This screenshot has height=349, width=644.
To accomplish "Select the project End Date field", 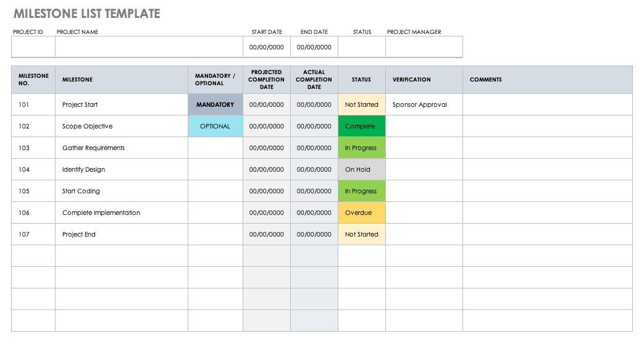I will pyautogui.click(x=314, y=47).
